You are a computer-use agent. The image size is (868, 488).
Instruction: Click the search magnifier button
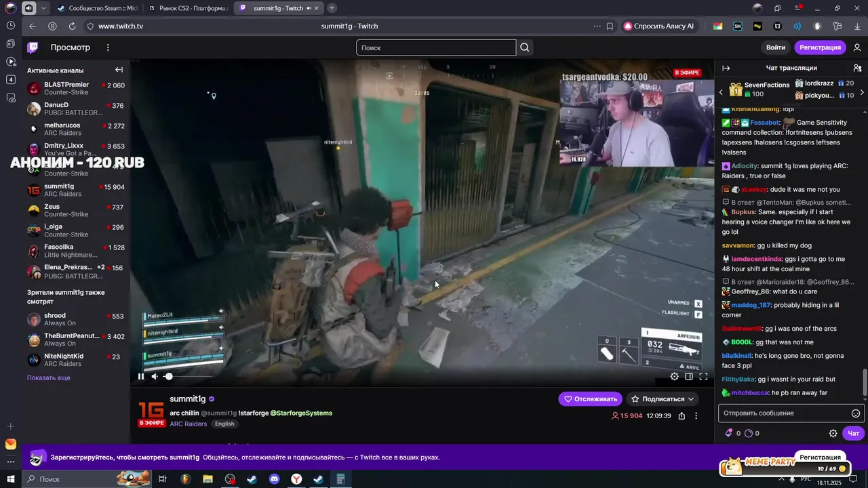tap(525, 47)
